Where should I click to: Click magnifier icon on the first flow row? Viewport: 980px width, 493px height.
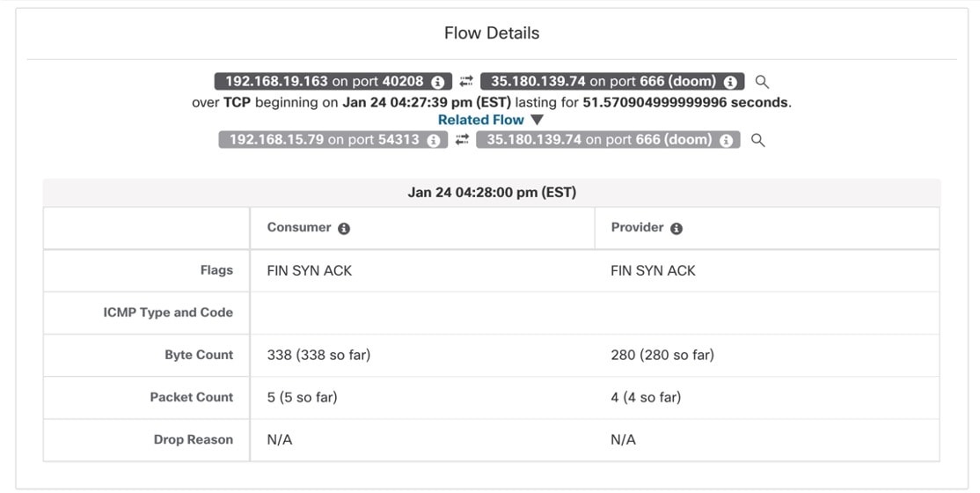[762, 82]
